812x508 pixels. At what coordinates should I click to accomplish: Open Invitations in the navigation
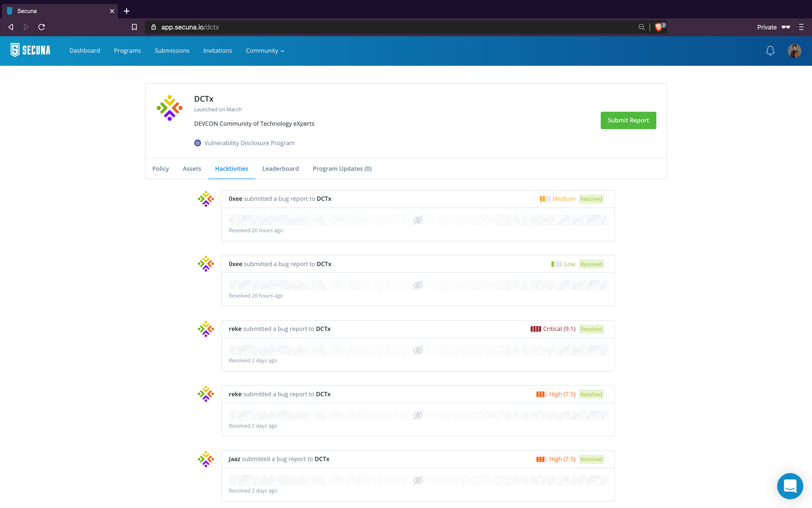pos(218,50)
